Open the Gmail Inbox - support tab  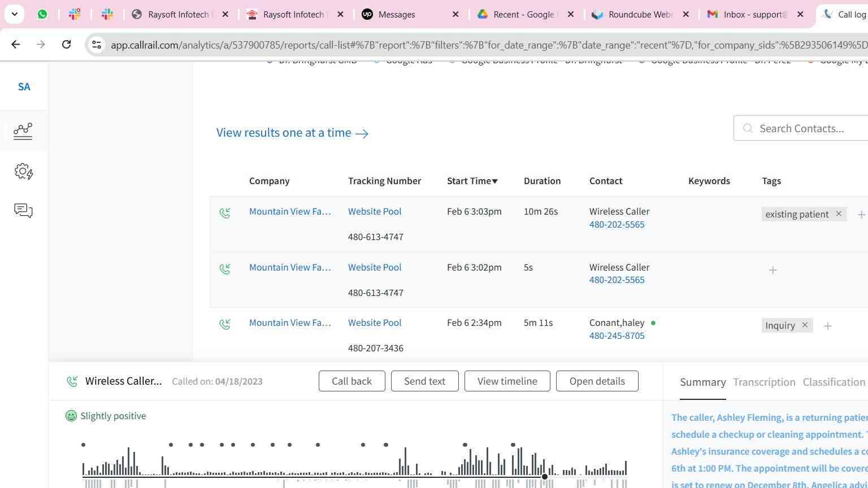tap(755, 14)
